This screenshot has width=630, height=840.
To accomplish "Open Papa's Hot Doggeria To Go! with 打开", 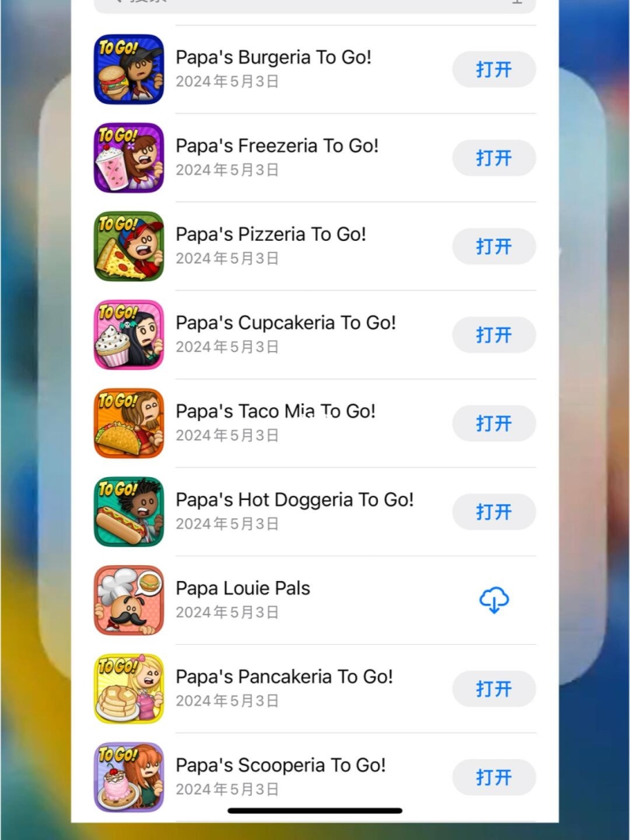I will 494,512.
